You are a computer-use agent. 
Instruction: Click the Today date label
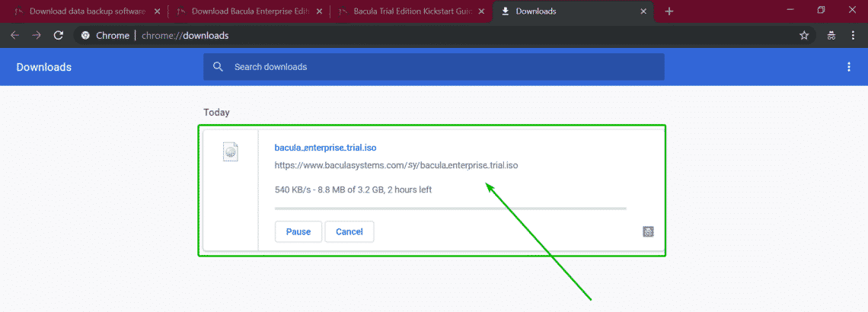tap(216, 113)
